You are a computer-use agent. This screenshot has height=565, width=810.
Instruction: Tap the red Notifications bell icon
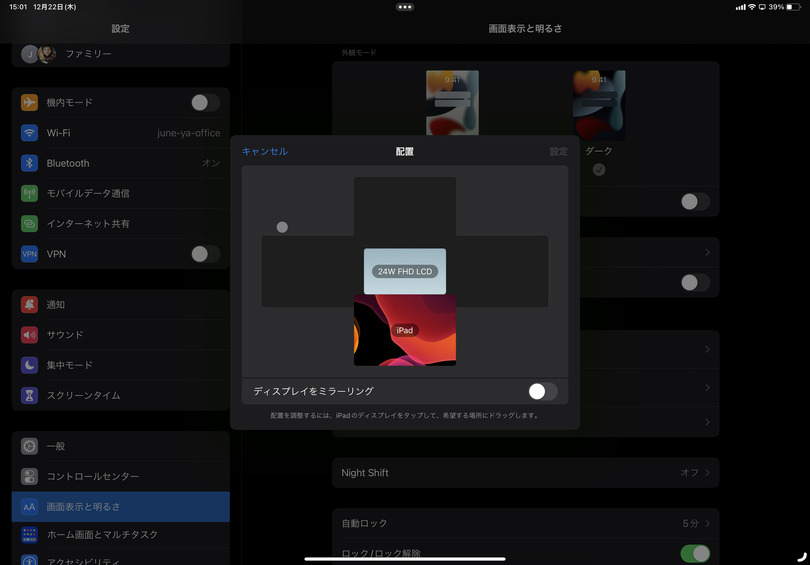click(29, 305)
